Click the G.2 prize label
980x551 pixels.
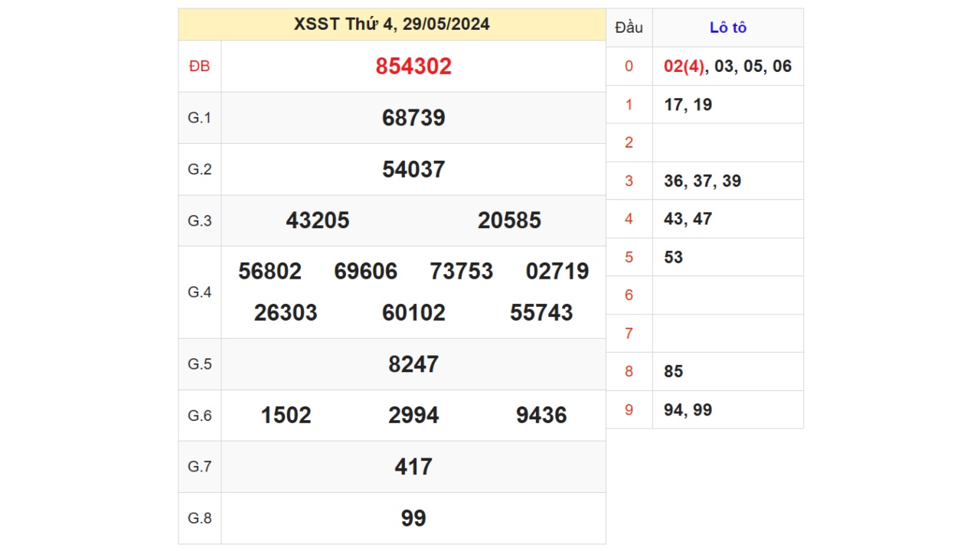(200, 169)
